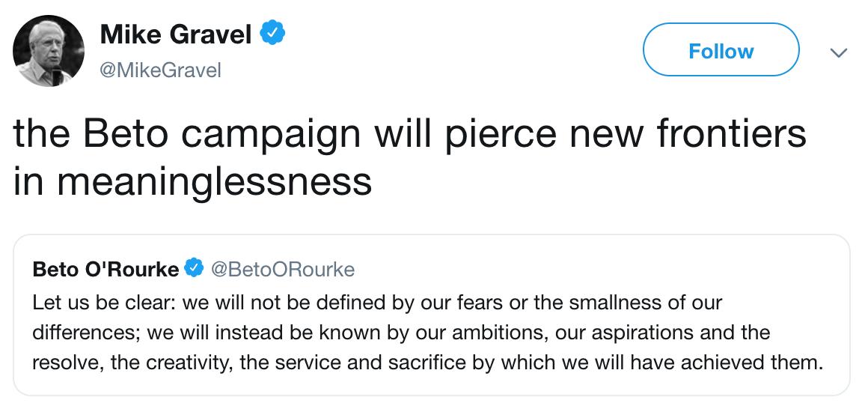Click the Beto O'Rourke display name
Screen dimensions: 868x412
click(x=106, y=269)
